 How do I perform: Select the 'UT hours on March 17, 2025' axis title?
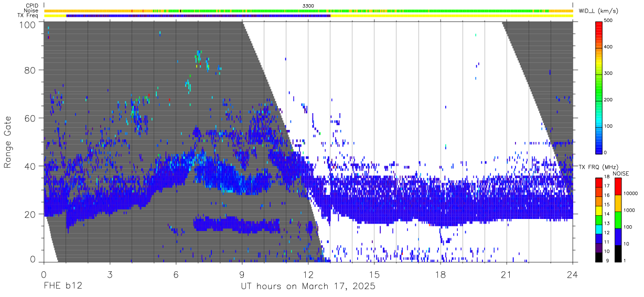coord(308,287)
